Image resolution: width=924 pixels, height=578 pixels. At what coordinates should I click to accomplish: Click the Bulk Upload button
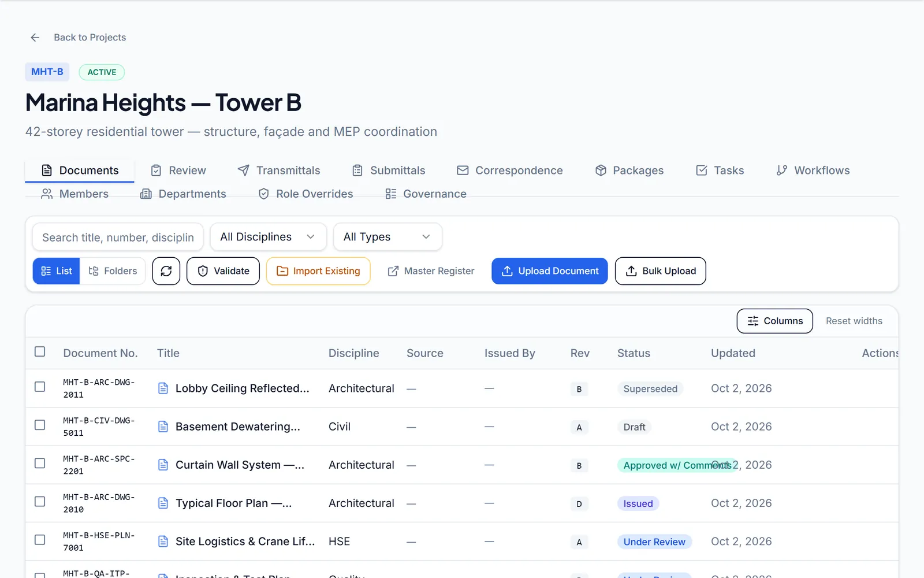click(x=661, y=271)
